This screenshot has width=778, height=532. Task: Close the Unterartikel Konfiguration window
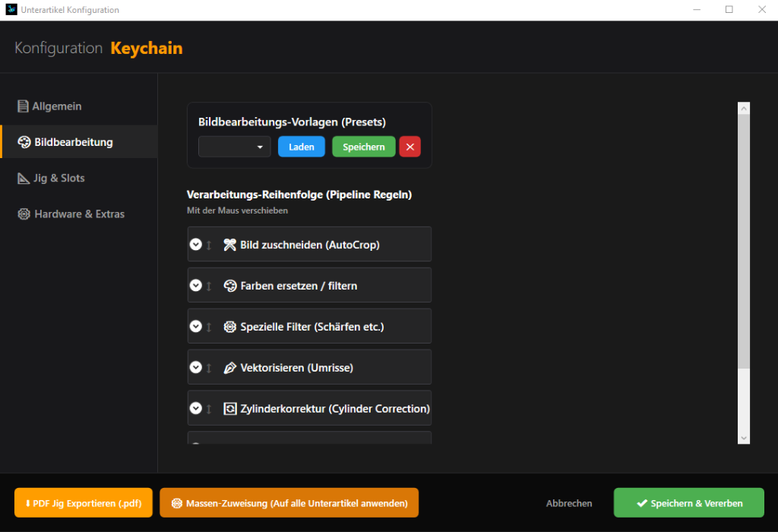(761, 9)
